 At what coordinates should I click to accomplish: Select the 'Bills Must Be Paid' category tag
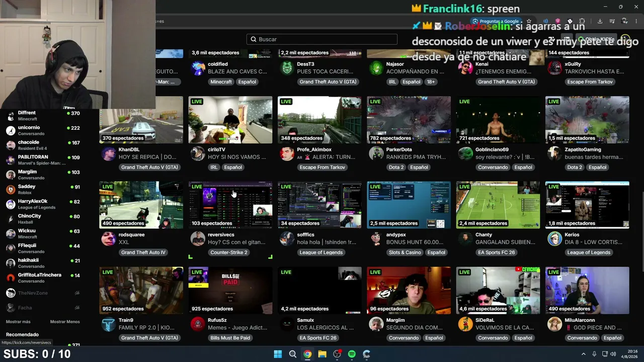click(230, 338)
